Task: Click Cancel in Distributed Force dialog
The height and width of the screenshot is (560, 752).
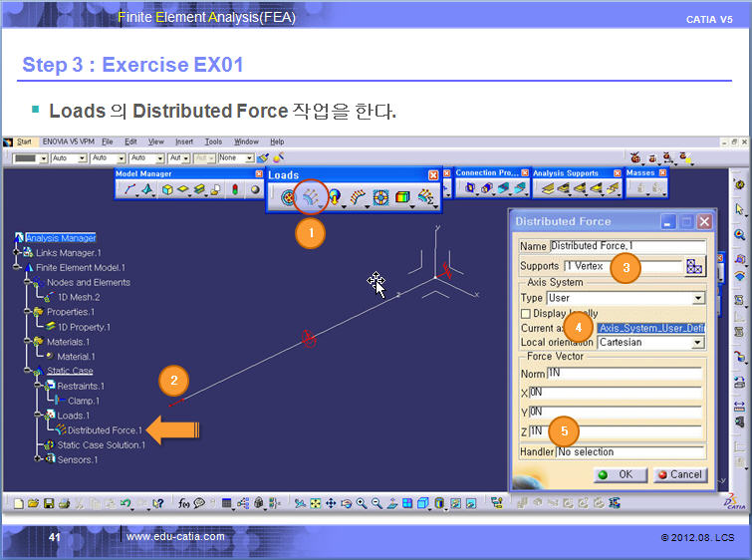Action: [678, 475]
